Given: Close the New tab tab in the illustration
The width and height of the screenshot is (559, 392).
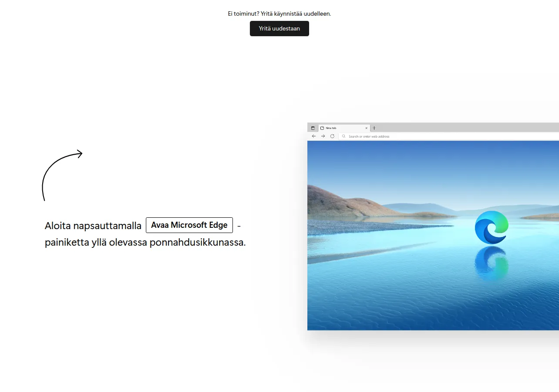Looking at the screenshot, I should coord(367,128).
